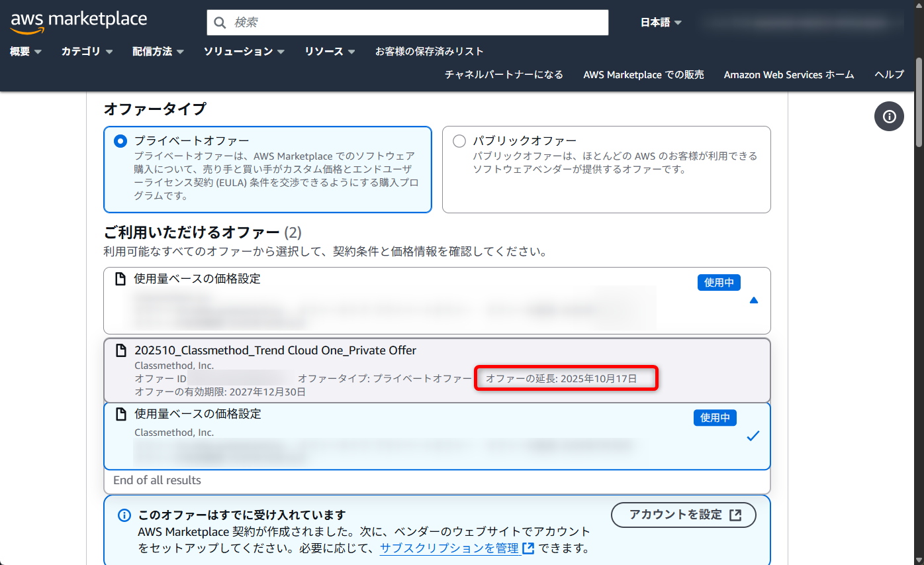924x565 pixels.
Task: Click the search magnifier icon
Action: [220, 23]
